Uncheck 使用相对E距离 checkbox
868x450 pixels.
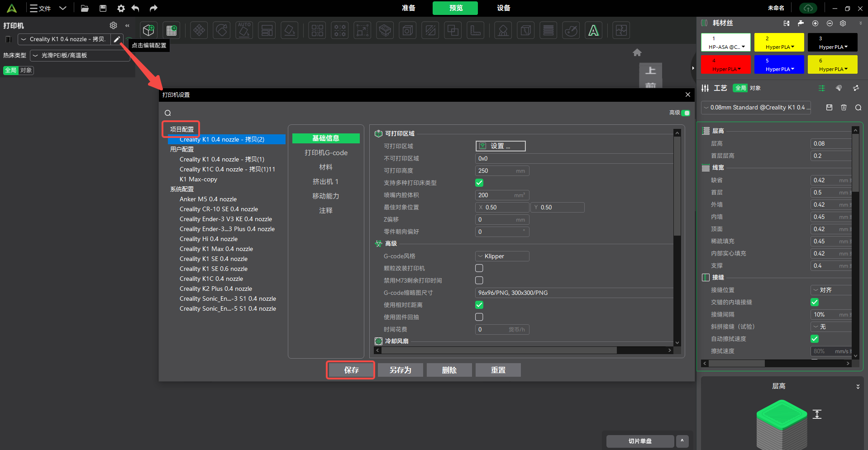coord(479,305)
